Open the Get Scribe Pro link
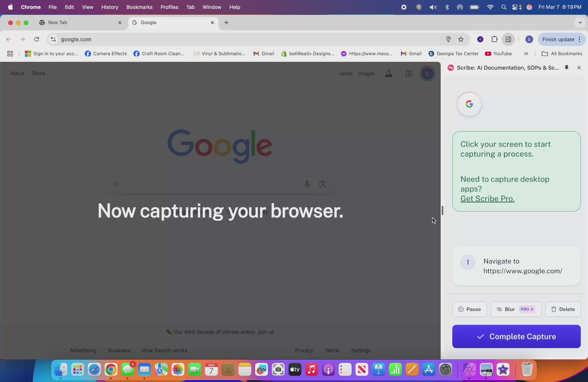 pyautogui.click(x=487, y=199)
